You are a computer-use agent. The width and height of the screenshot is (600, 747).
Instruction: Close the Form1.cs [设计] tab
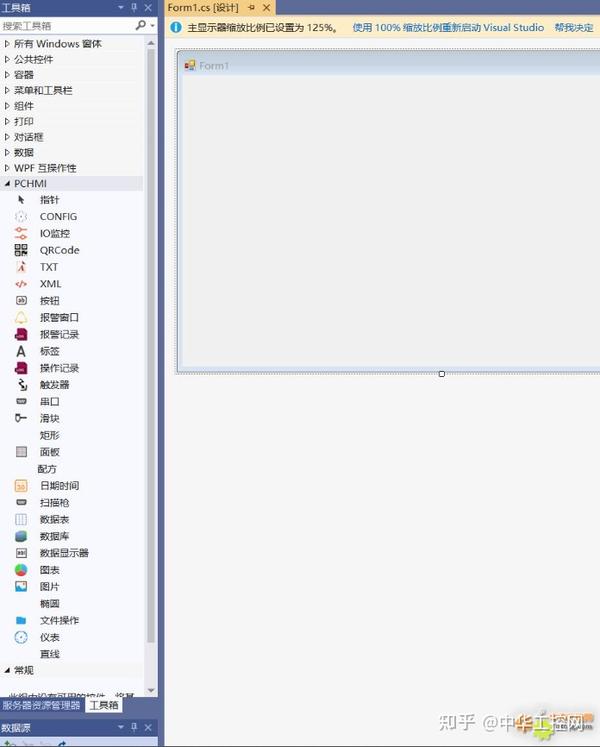coord(267,8)
